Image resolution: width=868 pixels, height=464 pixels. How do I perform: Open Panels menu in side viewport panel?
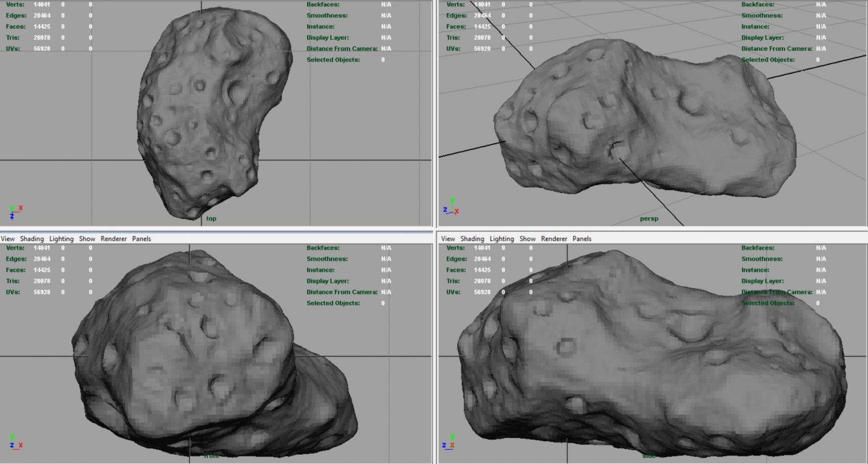582,239
